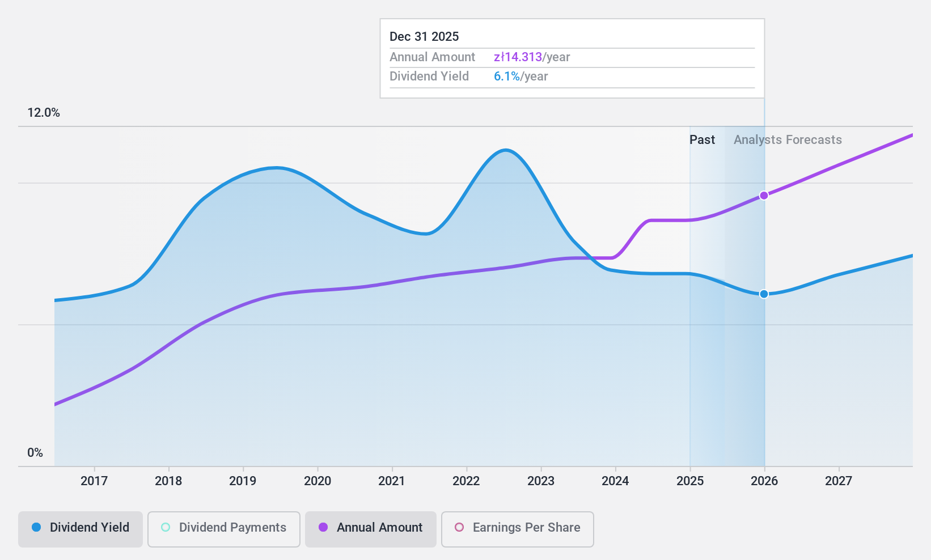Click the 2026 axis label
The height and width of the screenshot is (560, 931).
coord(764,481)
